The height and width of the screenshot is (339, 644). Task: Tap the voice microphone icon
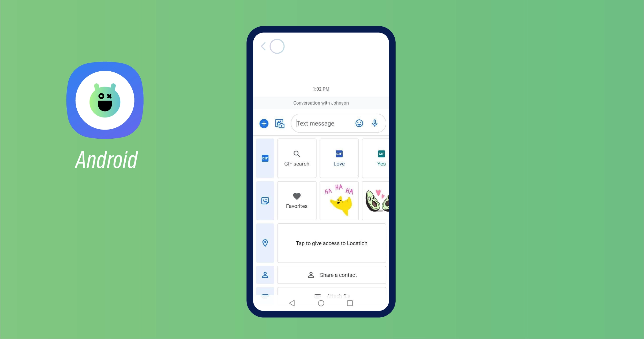click(375, 123)
